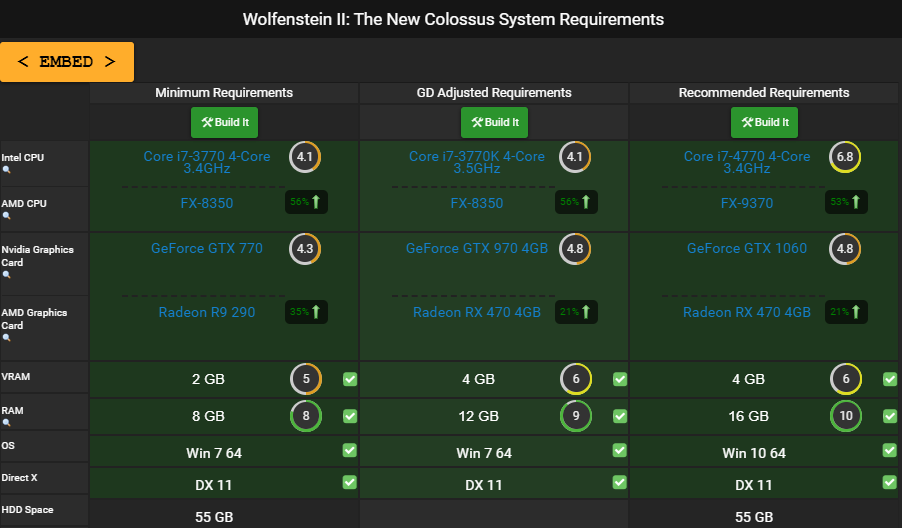The width and height of the screenshot is (902, 528).
Task: Click VRAM score 6 circle in Recommended column
Action: tap(846, 378)
